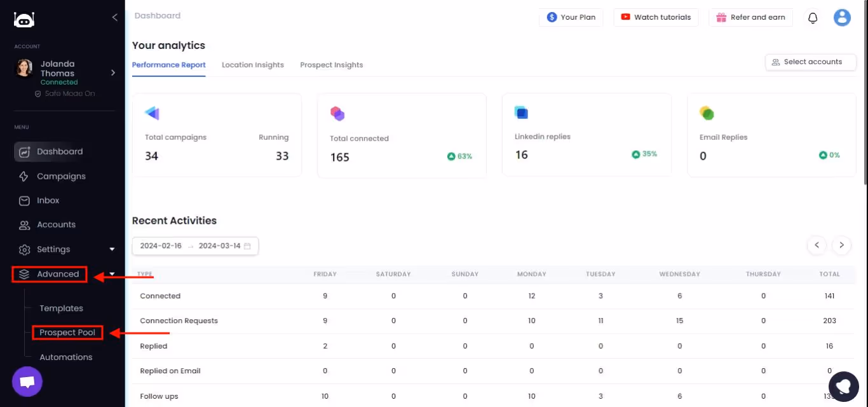The height and width of the screenshot is (407, 868).
Task: Open Refer and earn
Action: click(750, 17)
